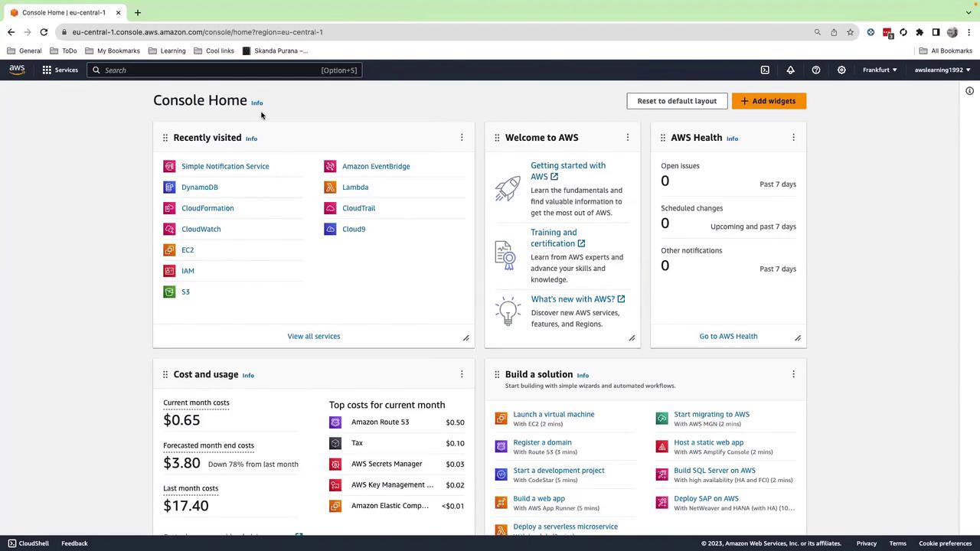Open the Chrome three-dot menu
Screen dimensions: 980x551
969,32
